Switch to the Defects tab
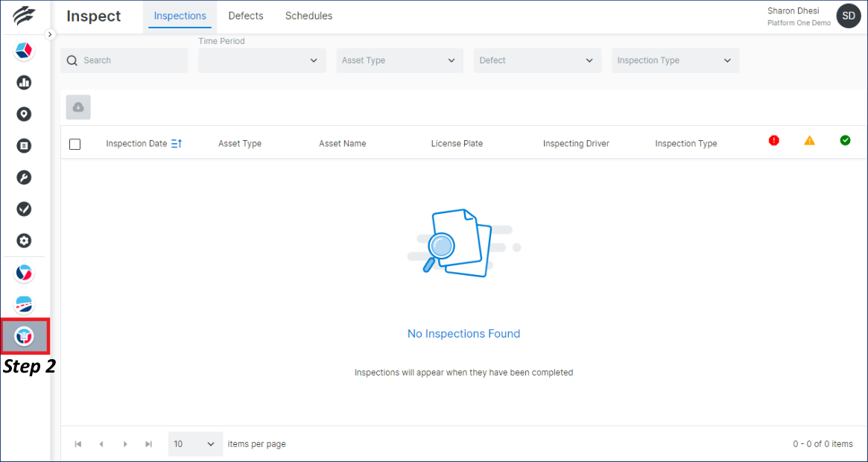 pos(246,16)
